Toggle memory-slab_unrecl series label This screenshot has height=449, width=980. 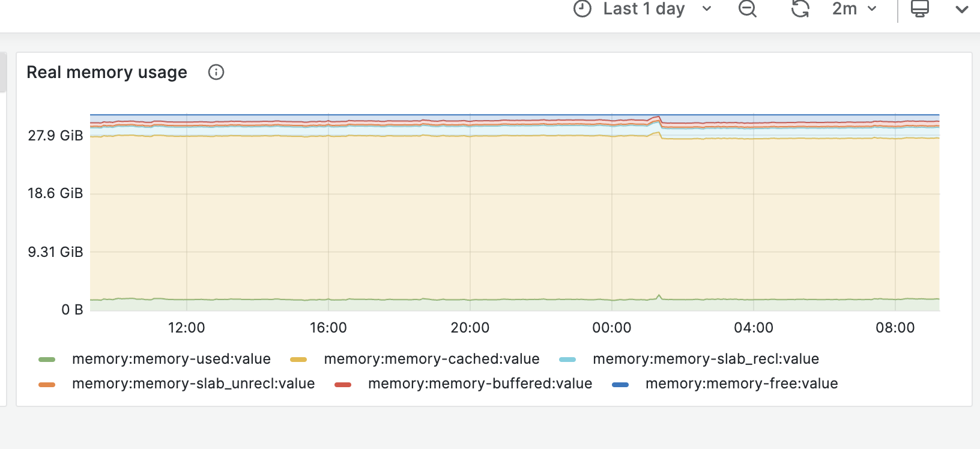[x=193, y=384]
